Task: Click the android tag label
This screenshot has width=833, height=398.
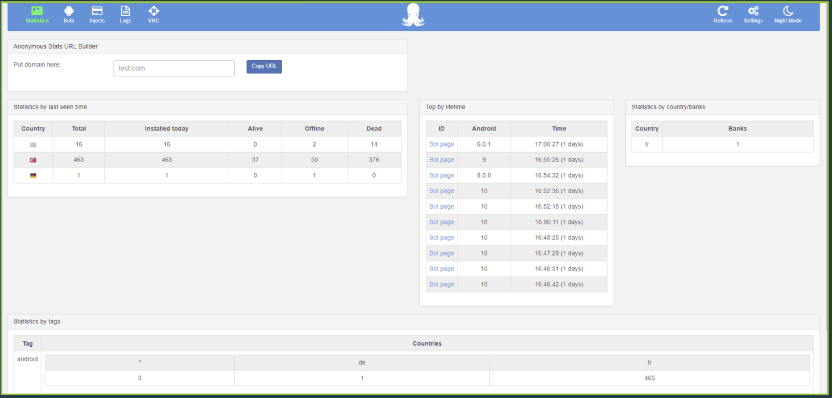Action: (x=28, y=359)
